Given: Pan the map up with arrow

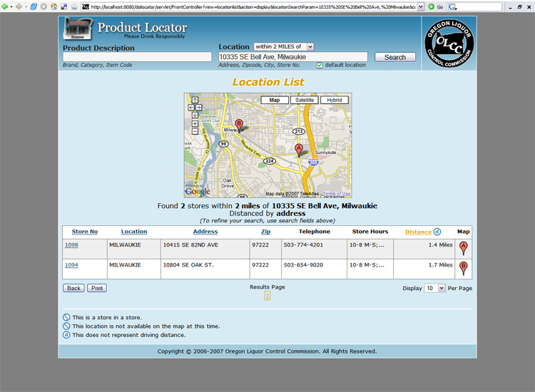Looking at the screenshot, I should click(195, 100).
